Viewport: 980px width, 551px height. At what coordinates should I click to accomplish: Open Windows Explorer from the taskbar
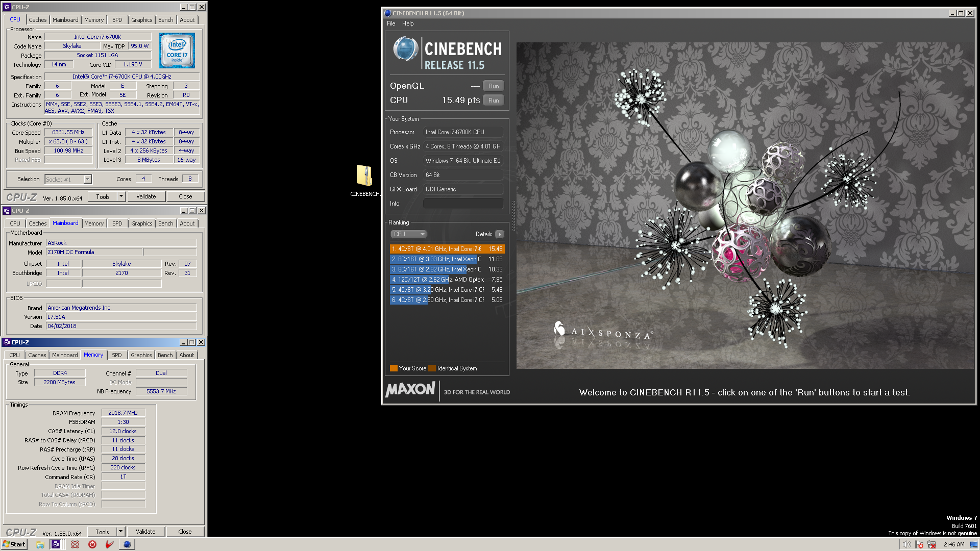pyautogui.click(x=40, y=544)
